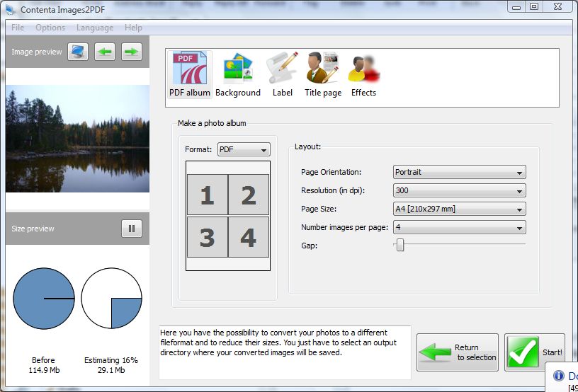Screen dimensions: 578x392
Task: Click the Start! button
Action: click(535, 352)
